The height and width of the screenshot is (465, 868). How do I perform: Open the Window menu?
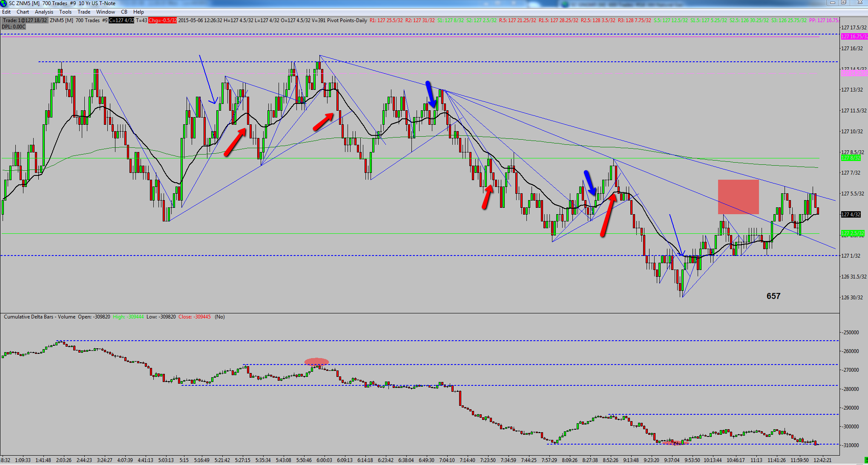pos(106,12)
